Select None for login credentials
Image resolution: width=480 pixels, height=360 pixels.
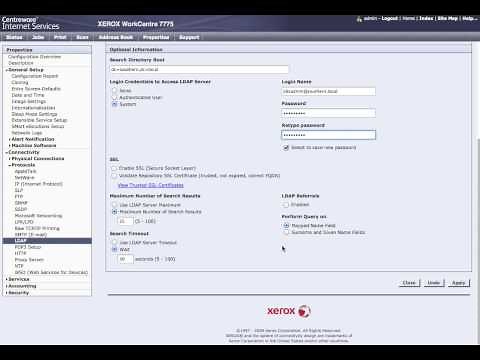coord(115,90)
